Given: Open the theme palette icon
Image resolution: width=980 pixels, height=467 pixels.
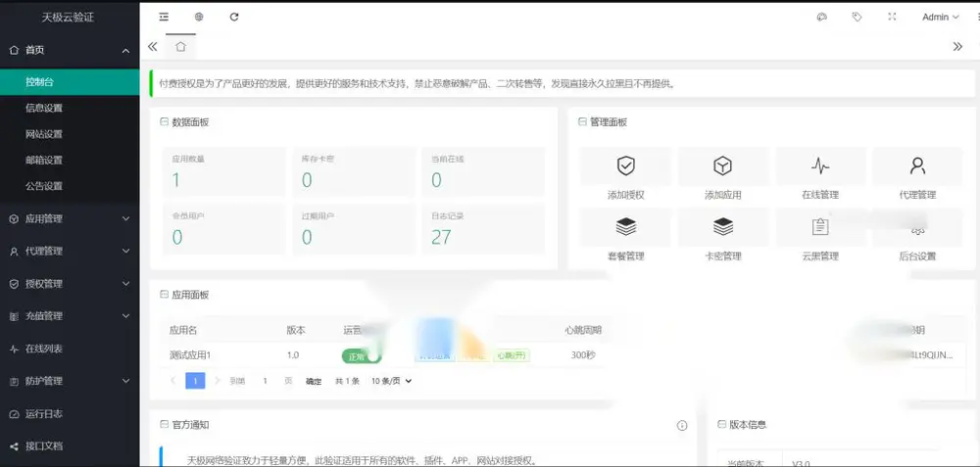Looking at the screenshot, I should (x=822, y=17).
